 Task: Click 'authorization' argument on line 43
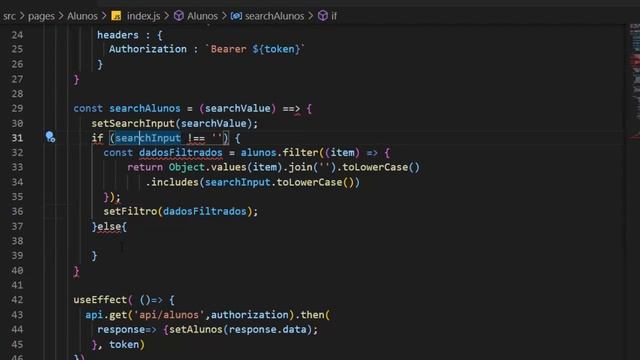[249, 315]
